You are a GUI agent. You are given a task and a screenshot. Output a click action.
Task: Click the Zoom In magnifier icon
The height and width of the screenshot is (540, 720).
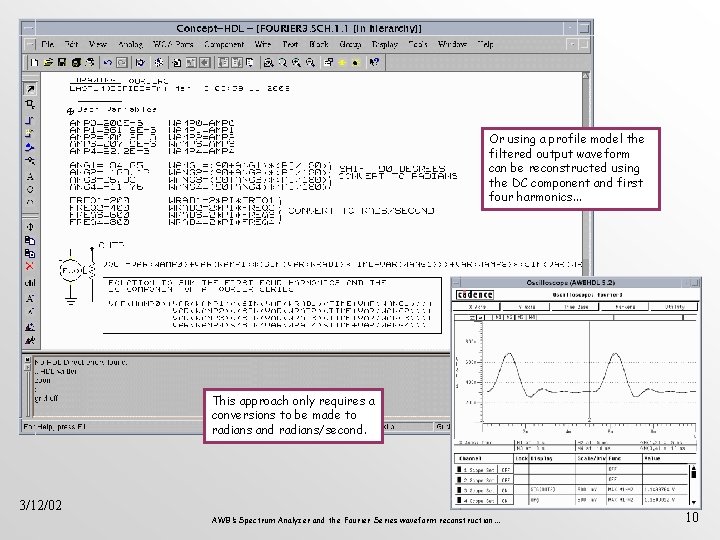(x=297, y=62)
